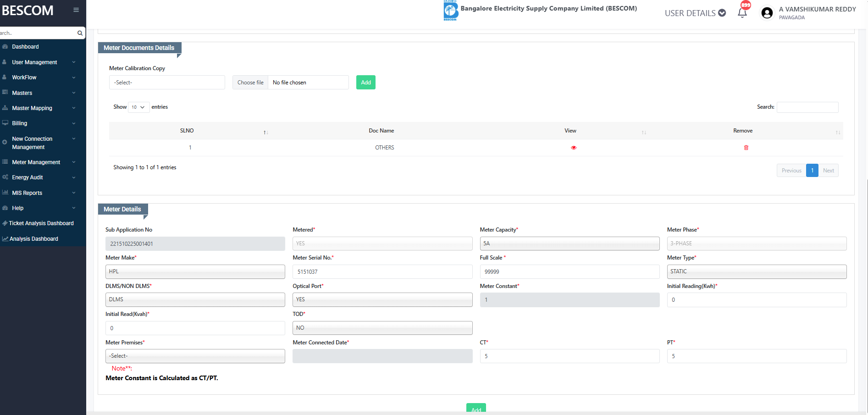868x415 pixels.
Task: Open Analysis Dashboard menu item
Action: click(34, 239)
